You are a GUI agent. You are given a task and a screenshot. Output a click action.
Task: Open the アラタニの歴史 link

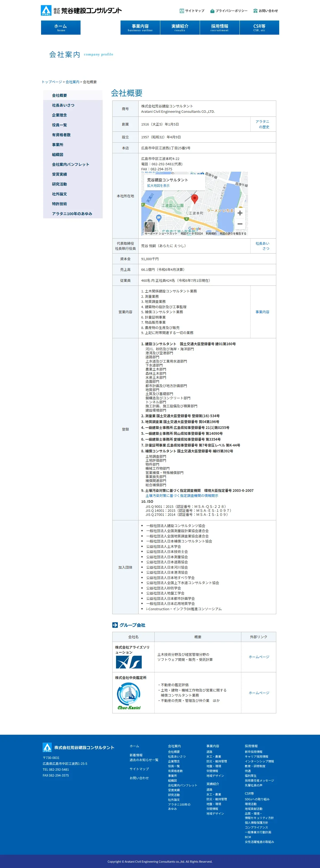262,124
